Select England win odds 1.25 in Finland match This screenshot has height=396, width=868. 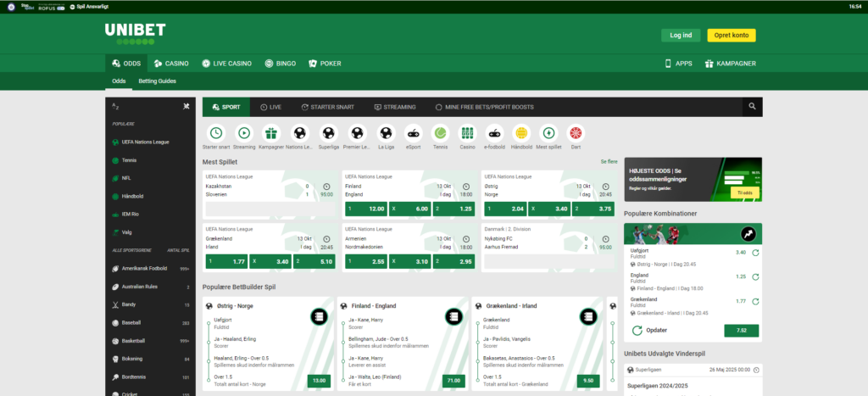click(x=453, y=209)
